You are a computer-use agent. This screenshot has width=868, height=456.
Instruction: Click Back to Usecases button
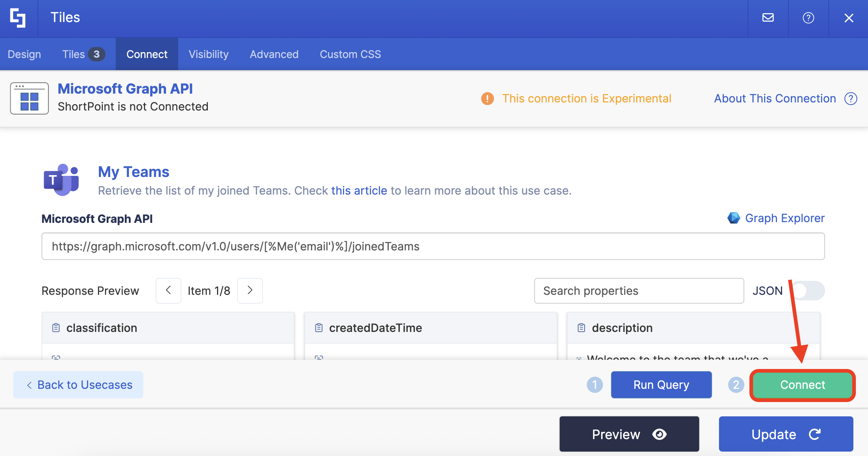(x=79, y=384)
